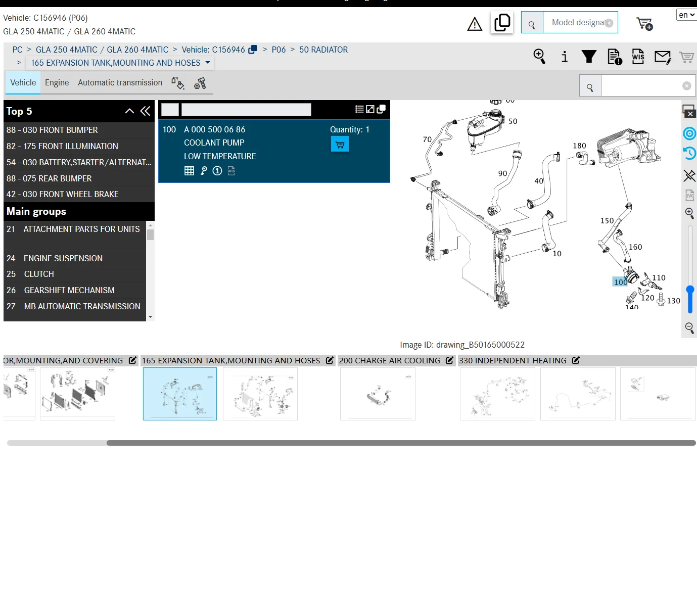Click the down arrow of Main groups scrollbar

pyautogui.click(x=150, y=317)
